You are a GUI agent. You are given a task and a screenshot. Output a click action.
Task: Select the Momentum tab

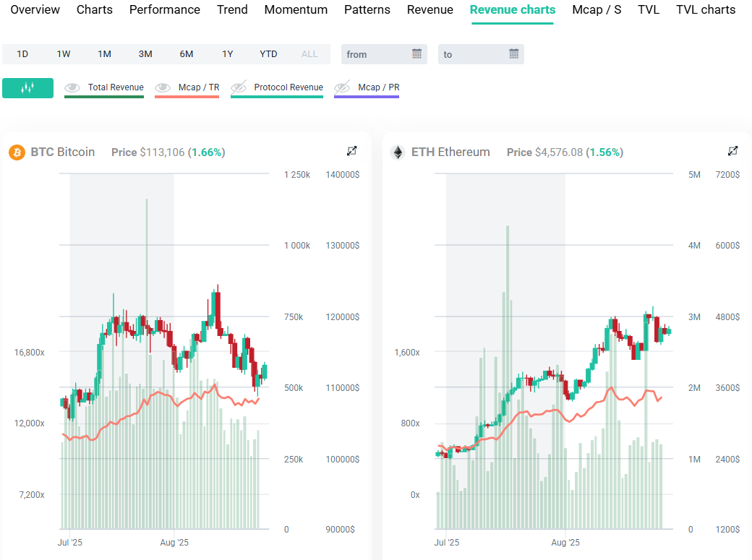(x=296, y=9)
